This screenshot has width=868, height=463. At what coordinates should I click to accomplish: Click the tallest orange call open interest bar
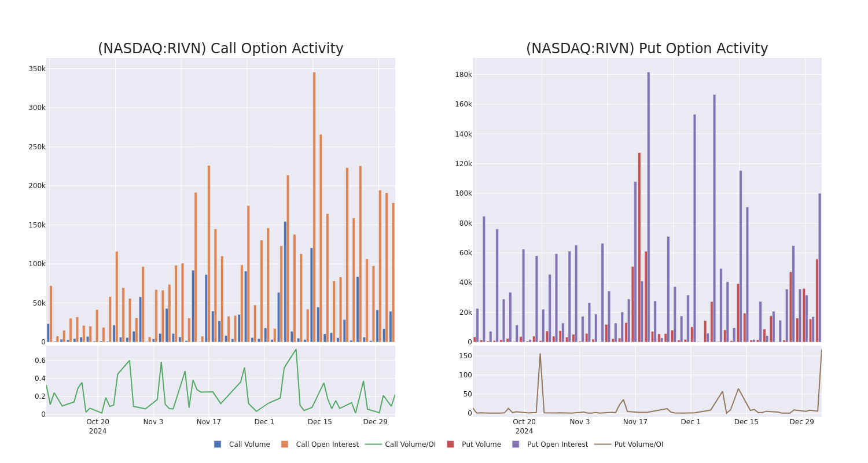coord(314,207)
